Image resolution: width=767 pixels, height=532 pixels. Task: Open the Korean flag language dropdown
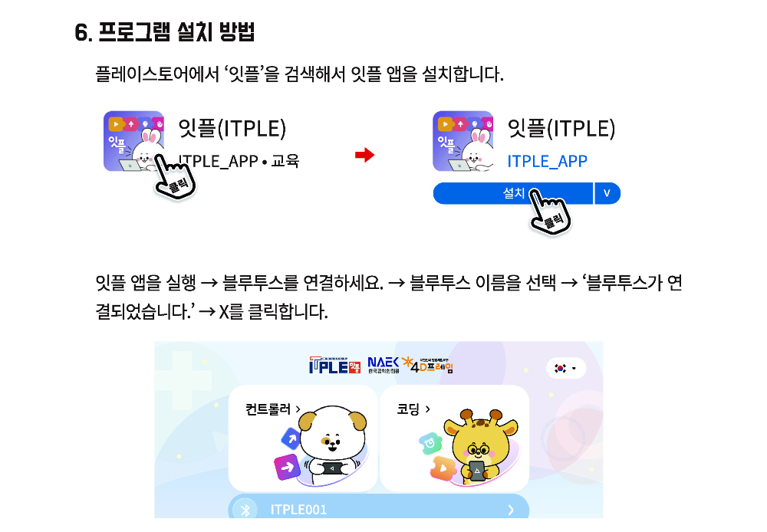coord(565,368)
